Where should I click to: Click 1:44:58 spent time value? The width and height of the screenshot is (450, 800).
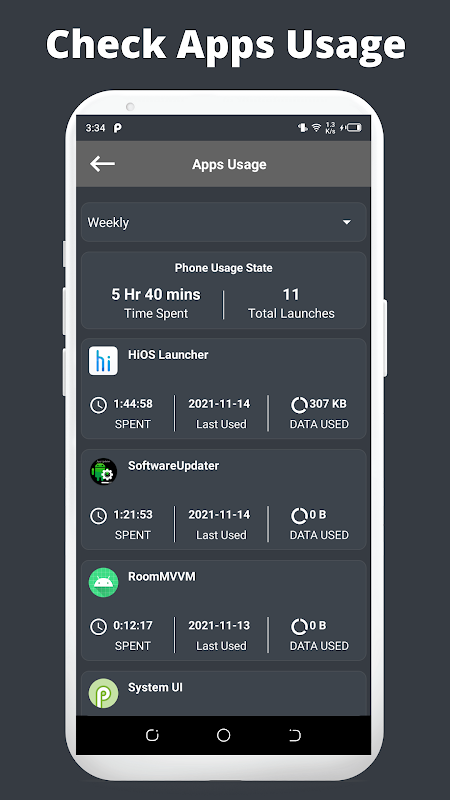tap(133, 404)
